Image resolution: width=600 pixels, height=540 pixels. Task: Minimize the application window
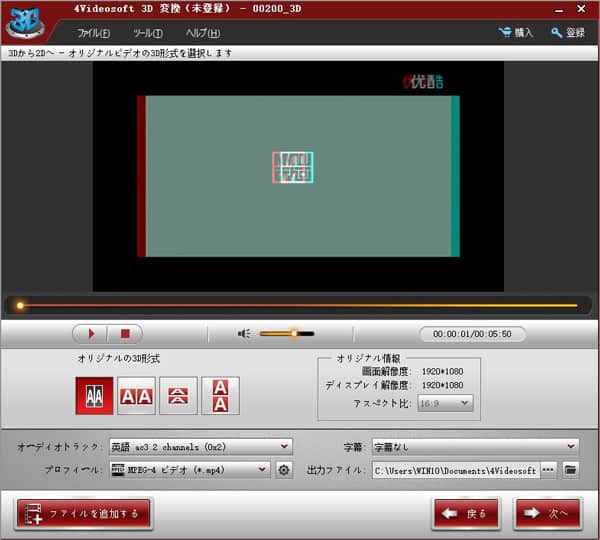click(559, 10)
